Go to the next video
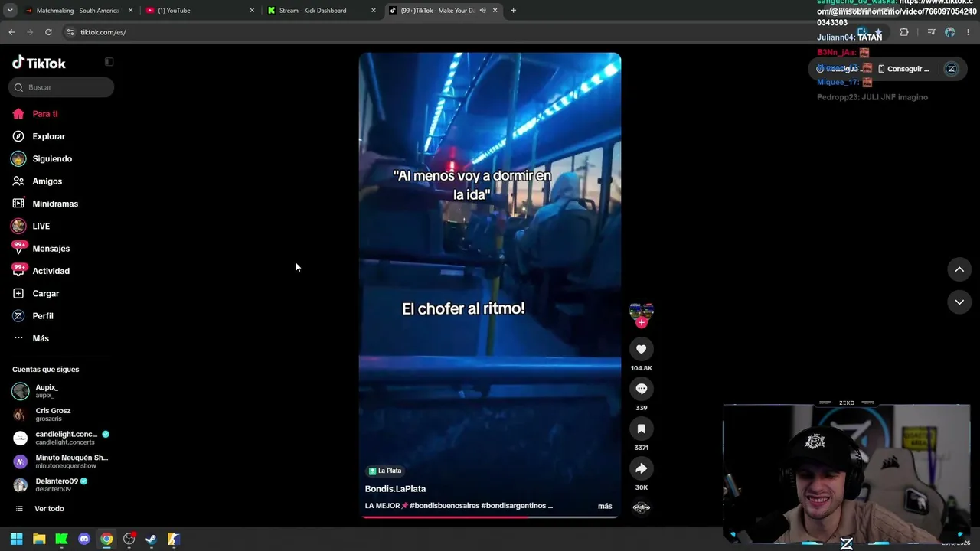This screenshot has width=980, height=551. [x=959, y=302]
